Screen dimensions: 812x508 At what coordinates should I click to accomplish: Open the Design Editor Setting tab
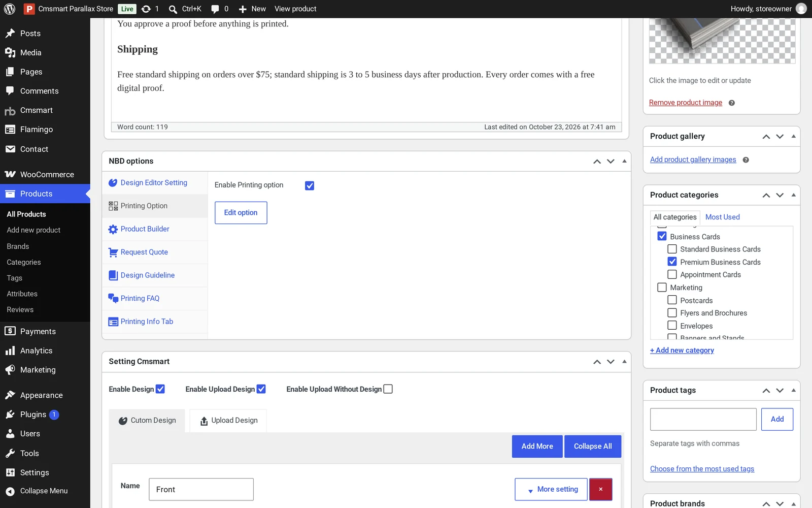pyautogui.click(x=155, y=183)
